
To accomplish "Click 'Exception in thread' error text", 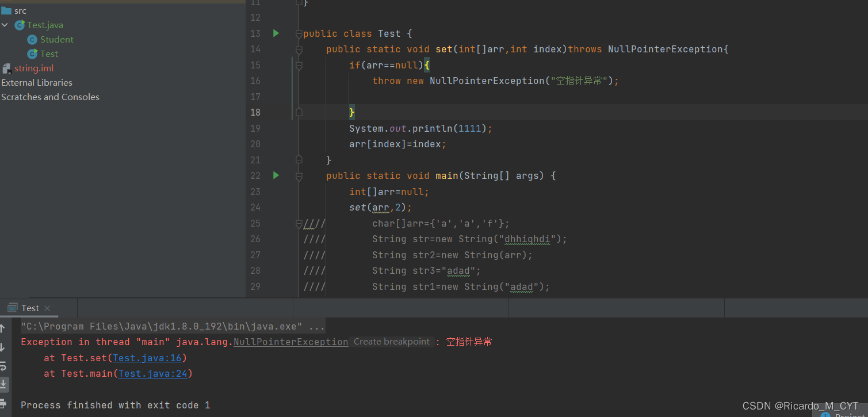I will [x=75, y=342].
